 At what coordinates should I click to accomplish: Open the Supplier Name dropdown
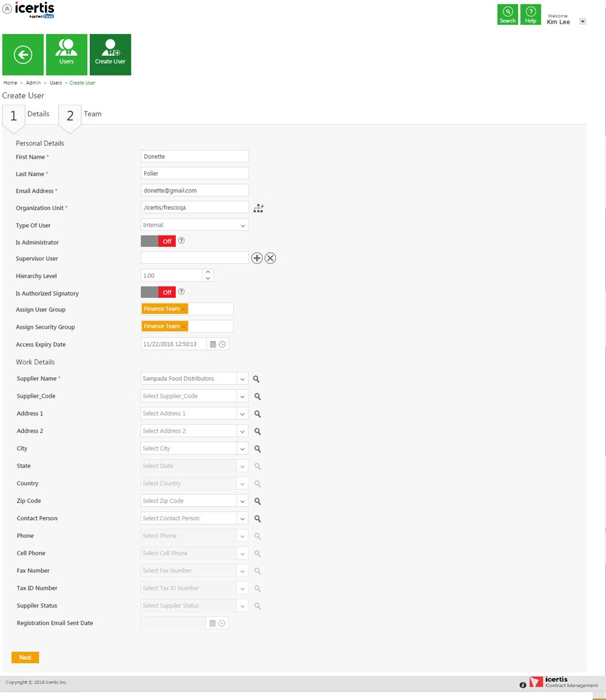242,379
